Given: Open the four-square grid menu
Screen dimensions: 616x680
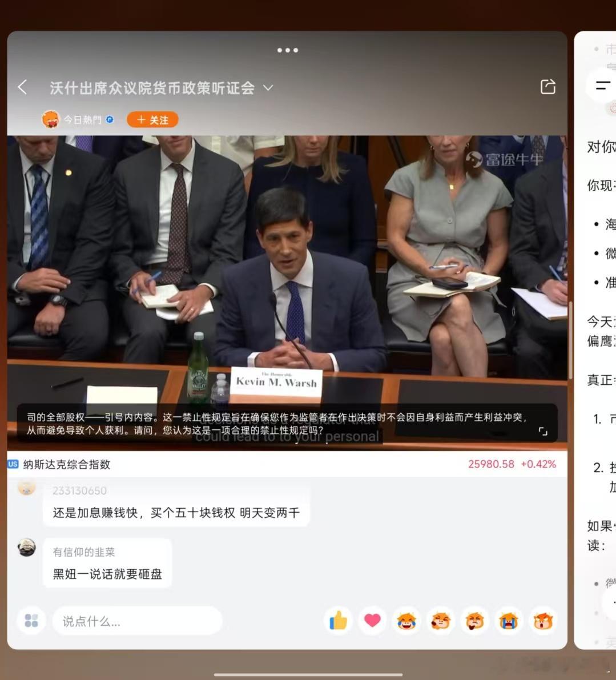Looking at the screenshot, I should [31, 621].
